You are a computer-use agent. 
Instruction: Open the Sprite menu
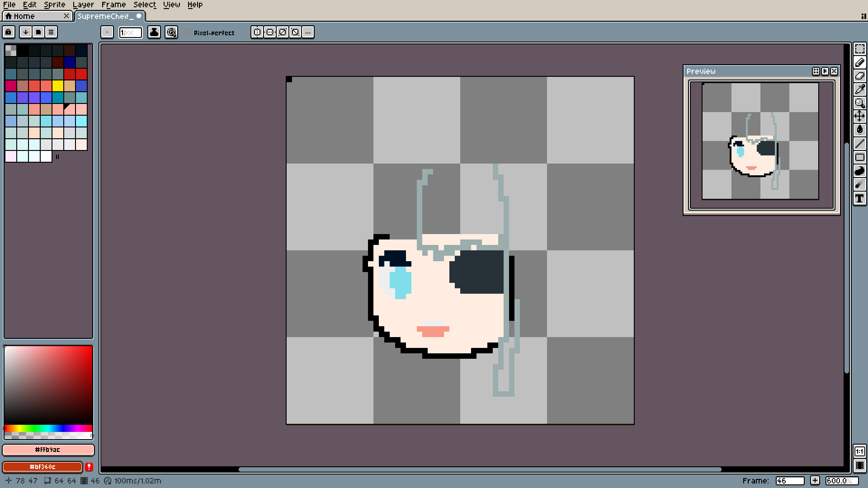click(54, 5)
